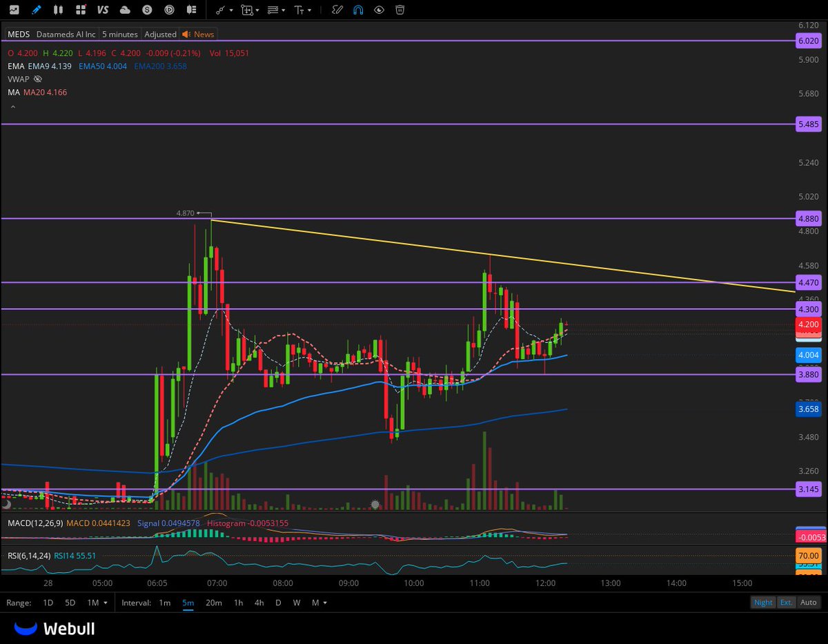This screenshot has width=828, height=644.
Task: Click the MA20 4.166 value
Action: (46, 92)
